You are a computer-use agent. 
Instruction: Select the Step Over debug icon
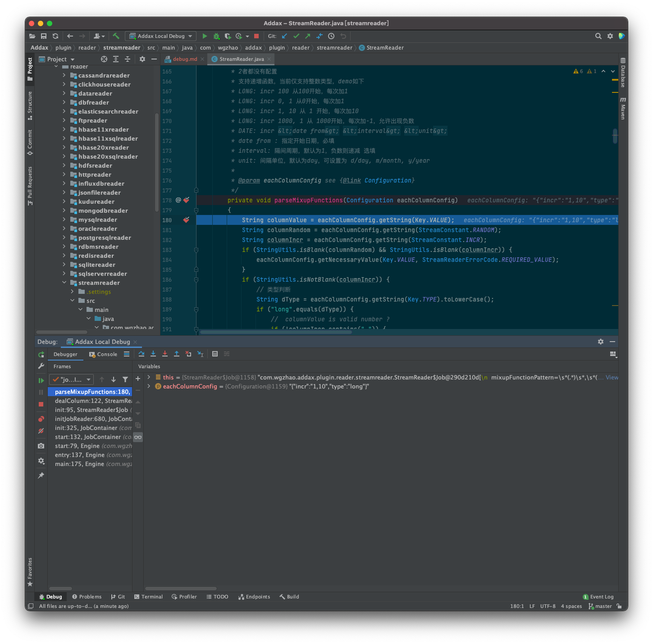pos(142,354)
